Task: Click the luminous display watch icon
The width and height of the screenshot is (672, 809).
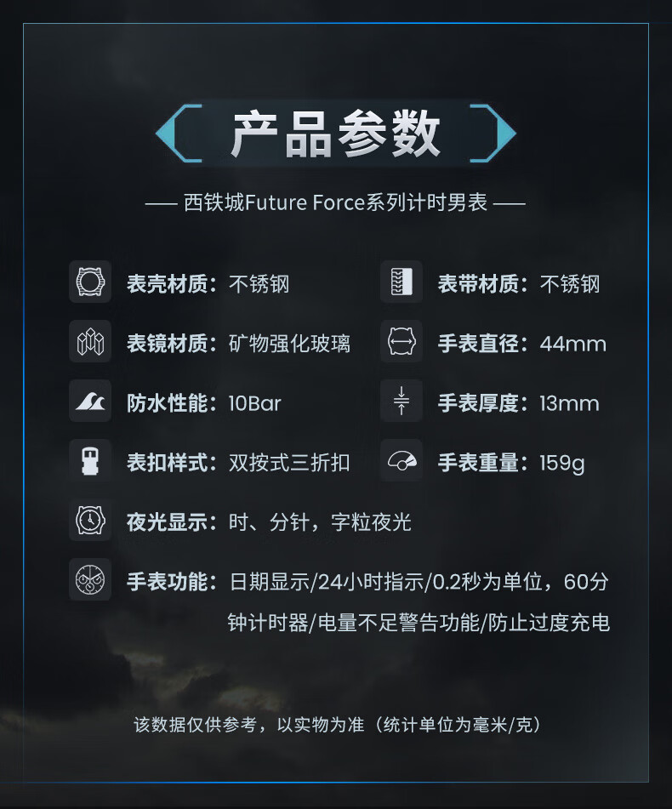Action: click(x=90, y=521)
